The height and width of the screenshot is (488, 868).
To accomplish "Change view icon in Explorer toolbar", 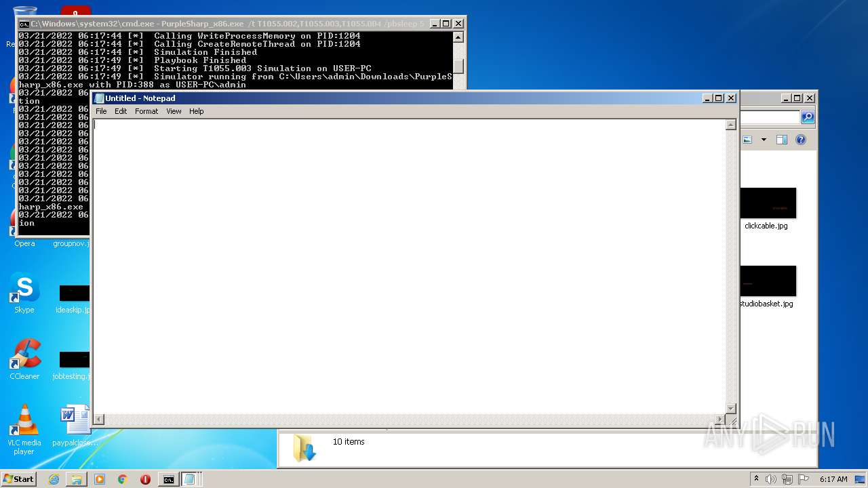I will point(747,140).
